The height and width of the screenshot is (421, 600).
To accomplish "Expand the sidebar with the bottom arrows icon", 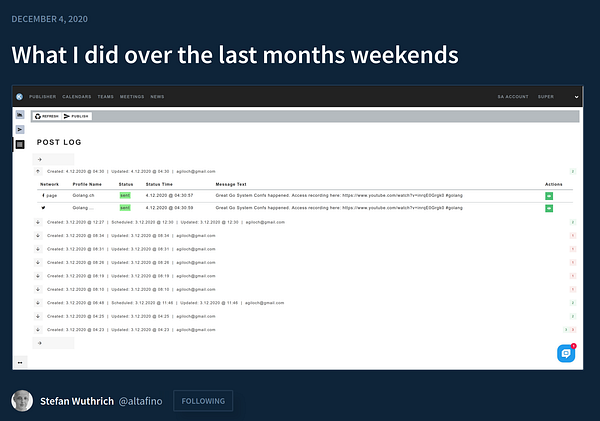I will [x=20, y=362].
